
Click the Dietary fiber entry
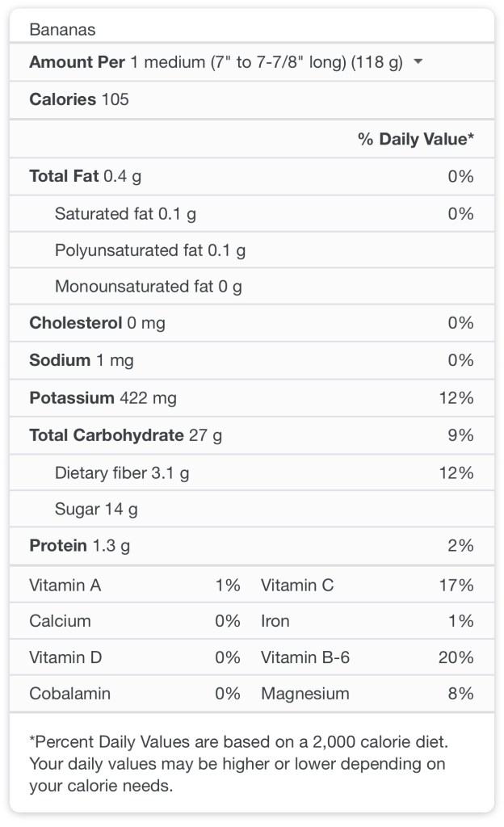(122, 472)
